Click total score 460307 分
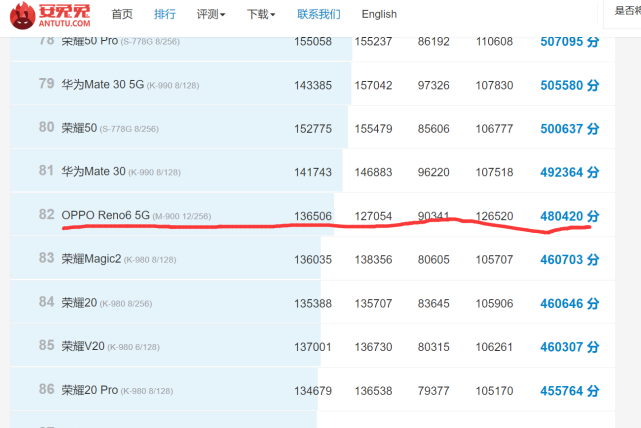Screen dimensions: 641x428 point(569,347)
